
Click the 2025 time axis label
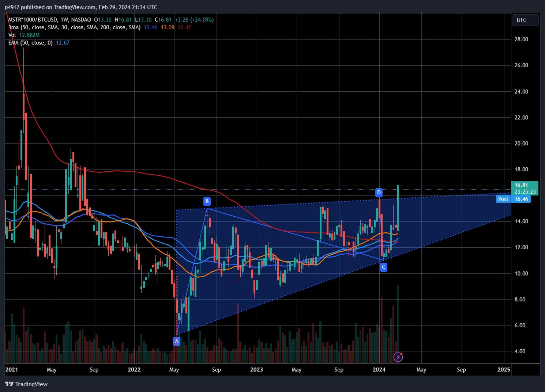504,369
